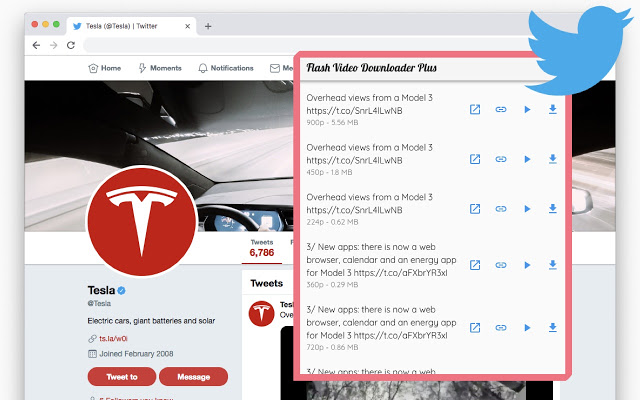Screen dimensions: 640x400
Task: Click the Tesla logo profile picture
Action: click(142, 221)
